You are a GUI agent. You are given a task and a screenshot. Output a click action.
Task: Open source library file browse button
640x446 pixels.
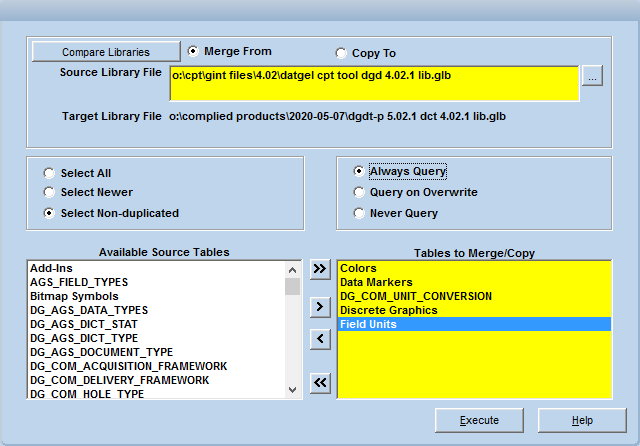pos(592,77)
